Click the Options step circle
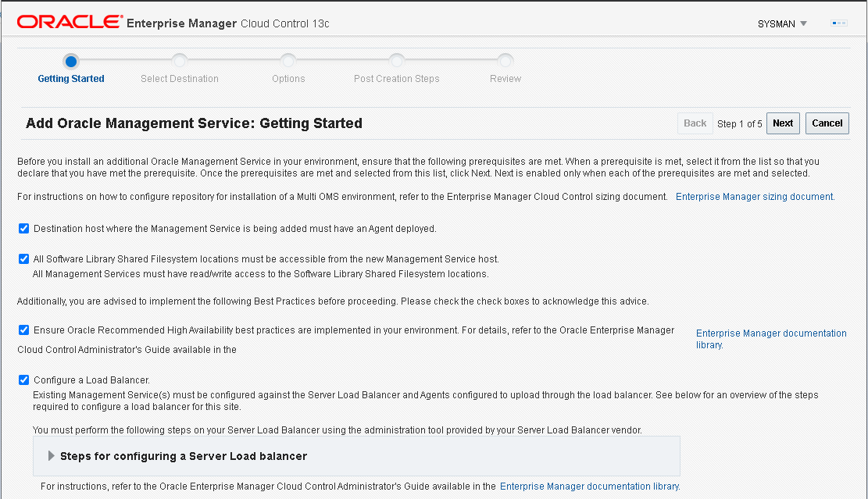The height and width of the screenshot is (499, 868). pyautogui.click(x=288, y=61)
